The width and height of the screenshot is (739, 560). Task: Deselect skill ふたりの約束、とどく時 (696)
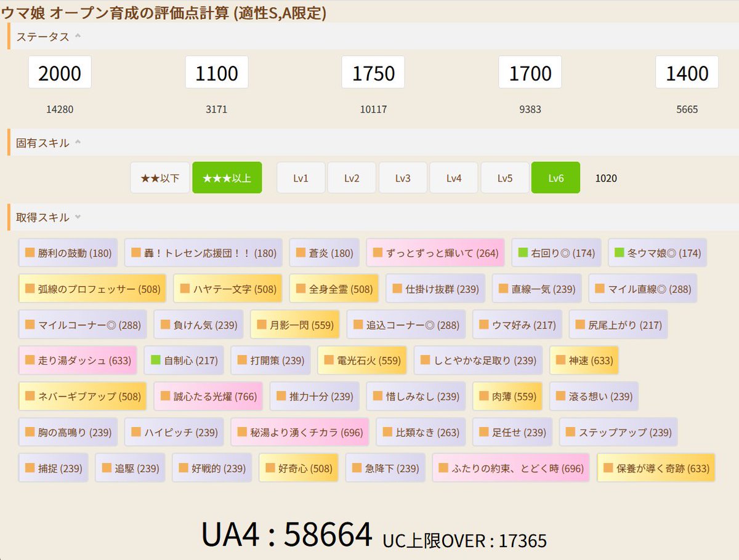click(x=512, y=467)
